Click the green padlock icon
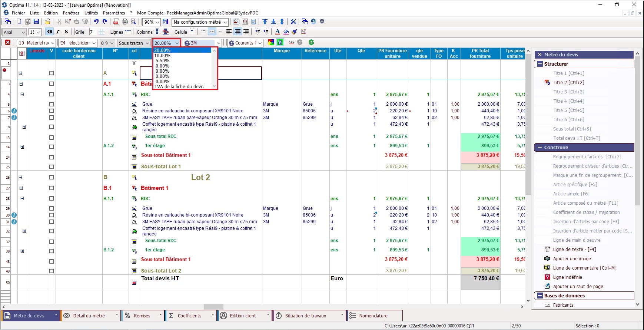Image resolution: width=644 pixels, height=330 pixels. click(x=280, y=43)
